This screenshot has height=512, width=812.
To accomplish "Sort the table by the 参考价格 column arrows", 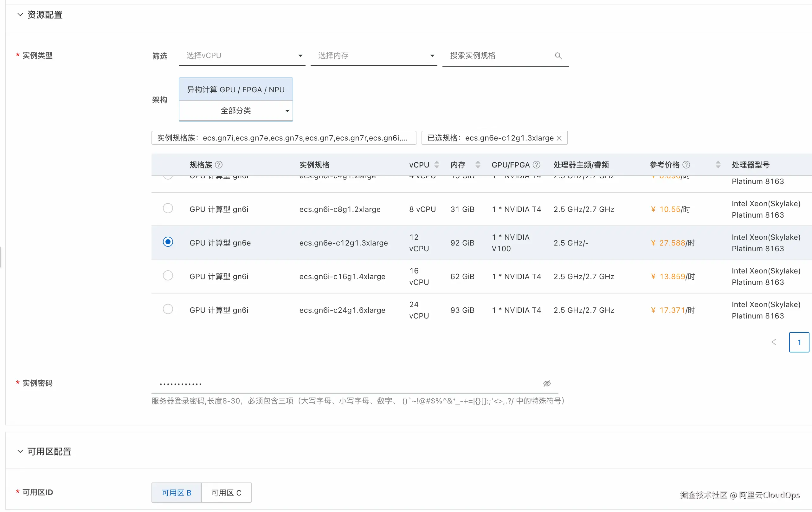I will pos(718,165).
